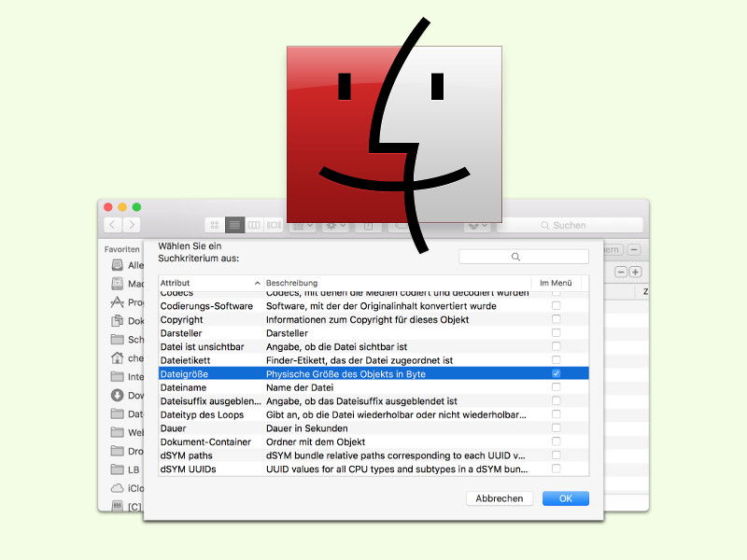Screen dimensions: 747x560
Task: Confirm with the OK button
Action: 566,498
